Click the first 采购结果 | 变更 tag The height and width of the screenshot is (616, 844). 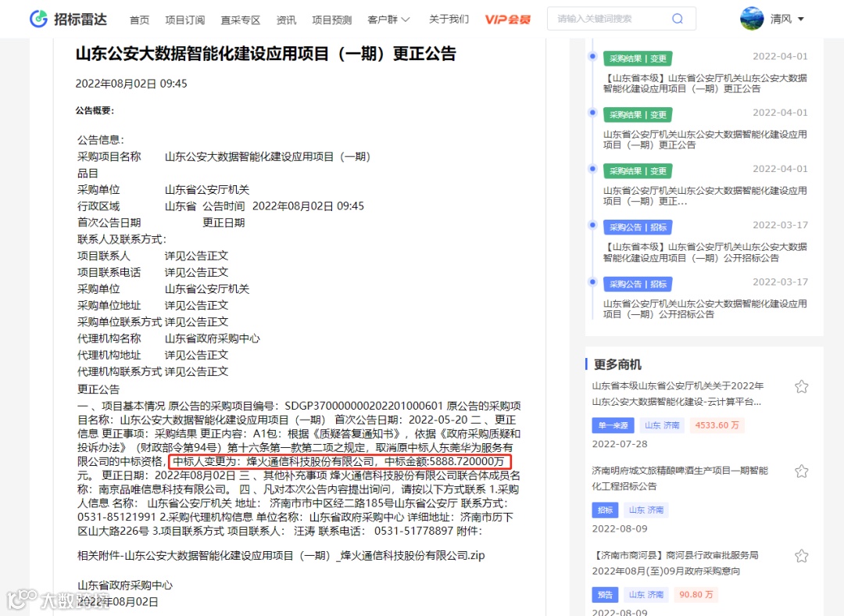click(x=638, y=58)
